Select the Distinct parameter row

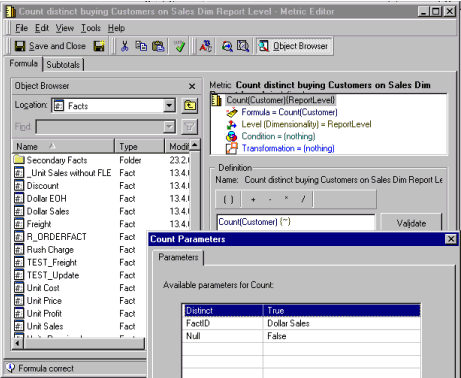click(x=301, y=311)
